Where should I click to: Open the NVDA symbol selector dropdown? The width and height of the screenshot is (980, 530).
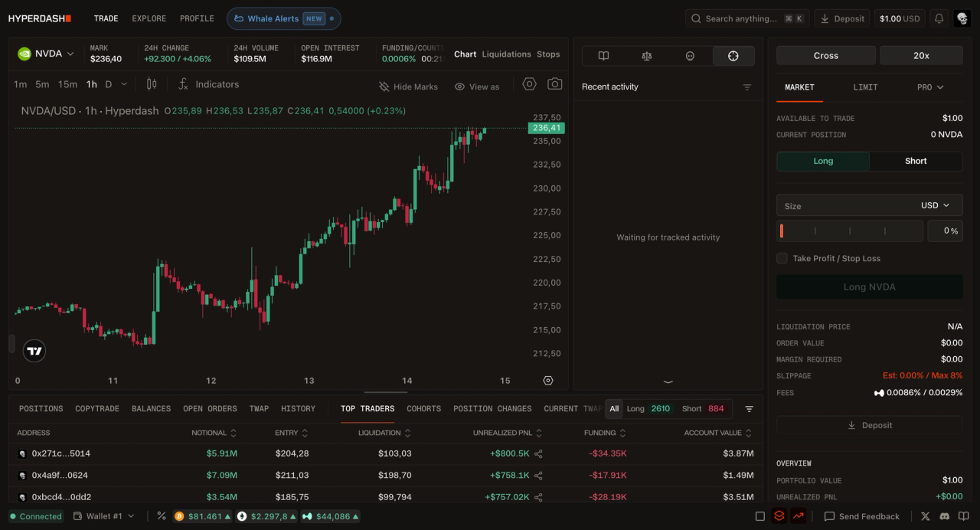click(46, 54)
